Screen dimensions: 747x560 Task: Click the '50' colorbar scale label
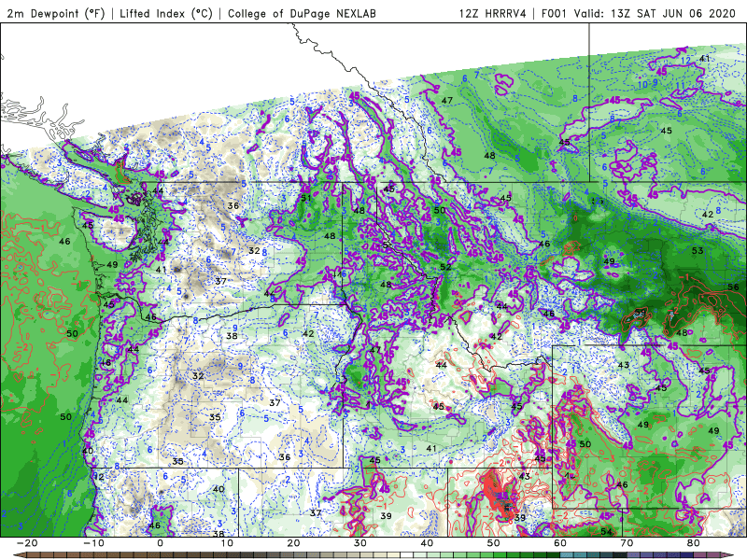(x=494, y=543)
